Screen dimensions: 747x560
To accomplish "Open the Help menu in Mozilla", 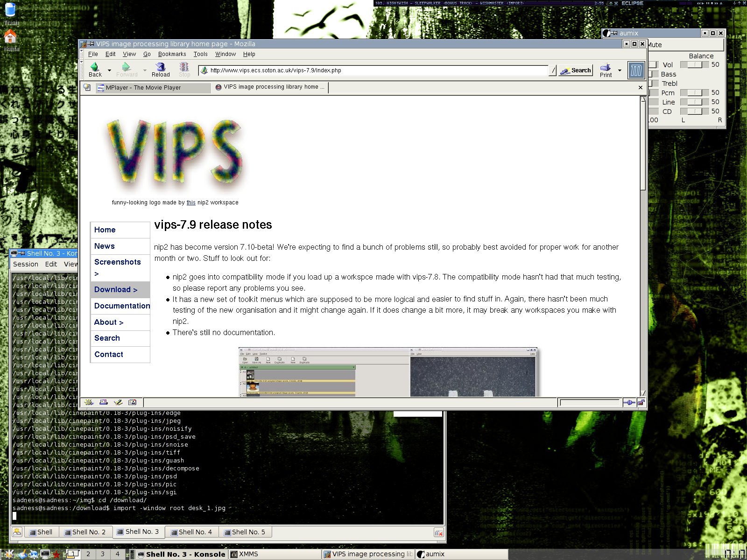I will point(249,54).
